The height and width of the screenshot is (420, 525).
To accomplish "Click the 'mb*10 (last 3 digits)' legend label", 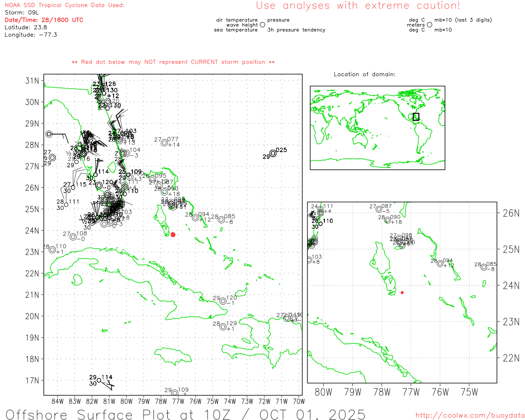I will coord(463,20).
